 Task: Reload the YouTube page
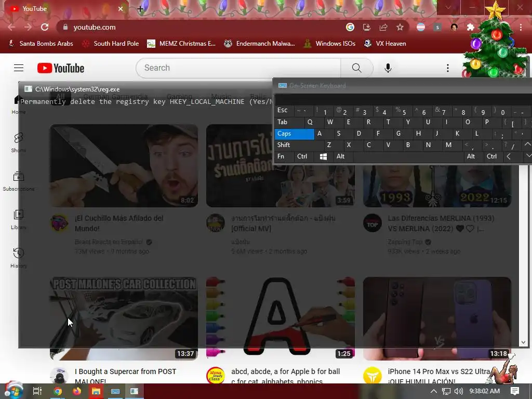pyautogui.click(x=45, y=27)
